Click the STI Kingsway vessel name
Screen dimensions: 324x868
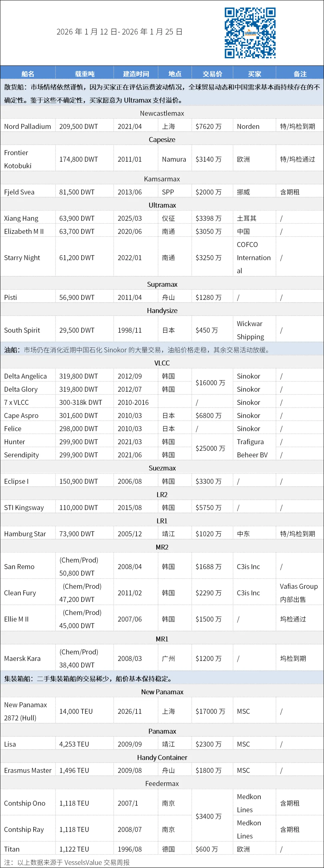pyautogui.click(x=24, y=507)
